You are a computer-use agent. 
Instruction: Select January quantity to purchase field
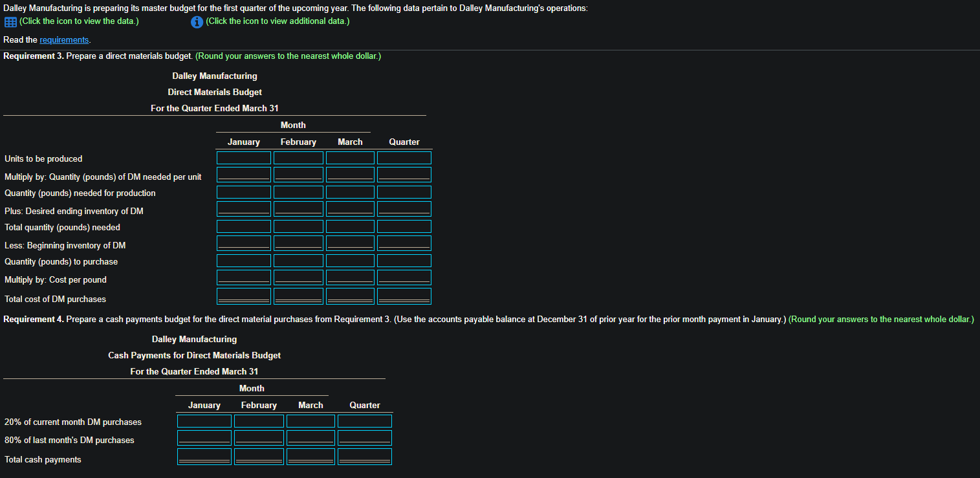click(244, 261)
